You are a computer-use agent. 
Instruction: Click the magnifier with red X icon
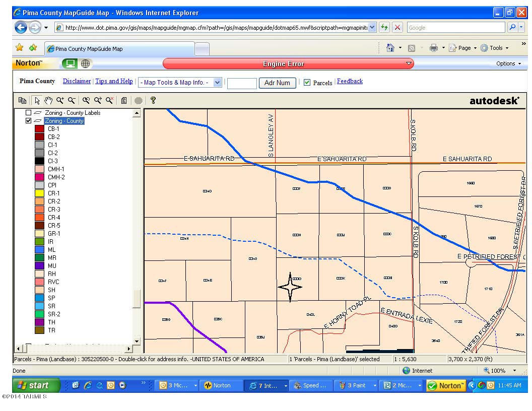click(109, 100)
